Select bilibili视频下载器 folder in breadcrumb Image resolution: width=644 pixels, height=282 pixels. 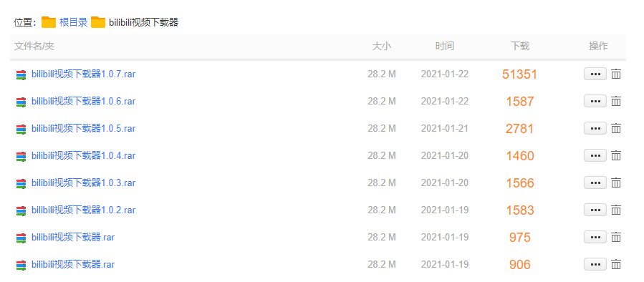click(143, 22)
